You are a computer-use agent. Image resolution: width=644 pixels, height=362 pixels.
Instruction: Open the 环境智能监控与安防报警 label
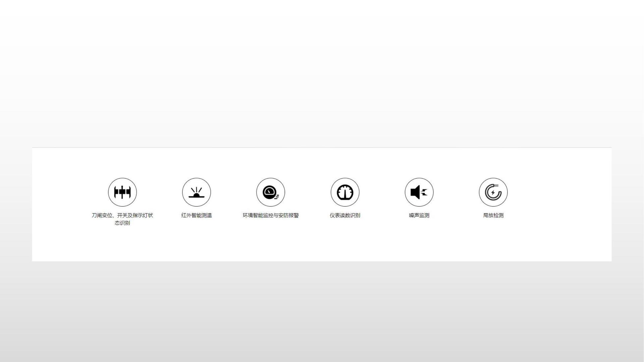(x=271, y=215)
